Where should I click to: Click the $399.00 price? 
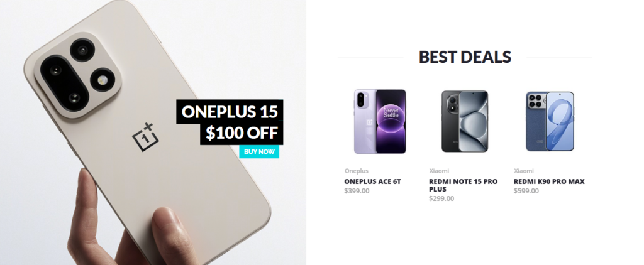pos(357,191)
